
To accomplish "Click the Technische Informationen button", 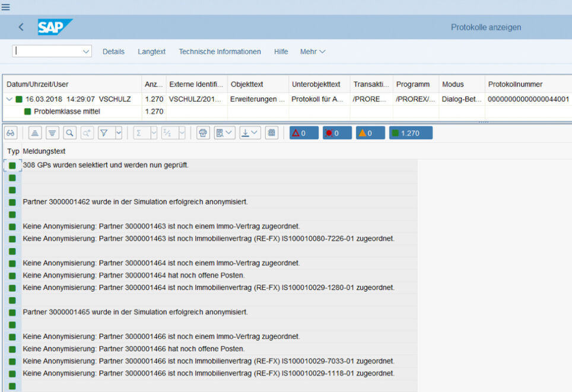I will [220, 52].
